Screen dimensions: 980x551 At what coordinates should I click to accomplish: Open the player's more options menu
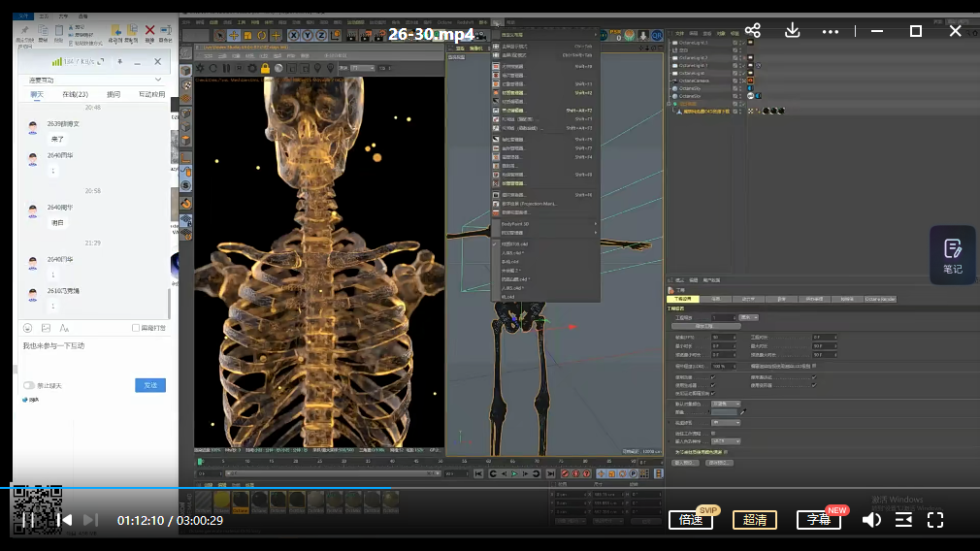click(x=831, y=31)
